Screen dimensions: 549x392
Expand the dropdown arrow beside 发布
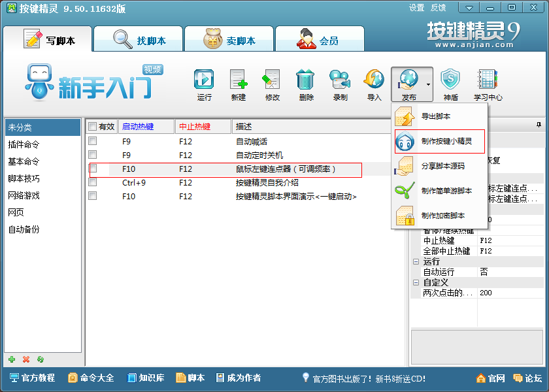pyautogui.click(x=428, y=84)
